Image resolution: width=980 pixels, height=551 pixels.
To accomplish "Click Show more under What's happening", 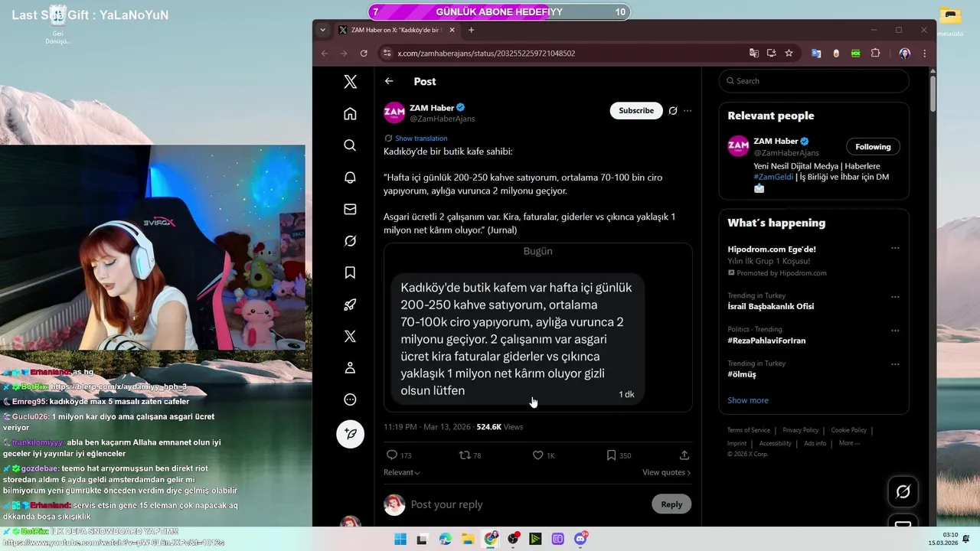I will [748, 400].
